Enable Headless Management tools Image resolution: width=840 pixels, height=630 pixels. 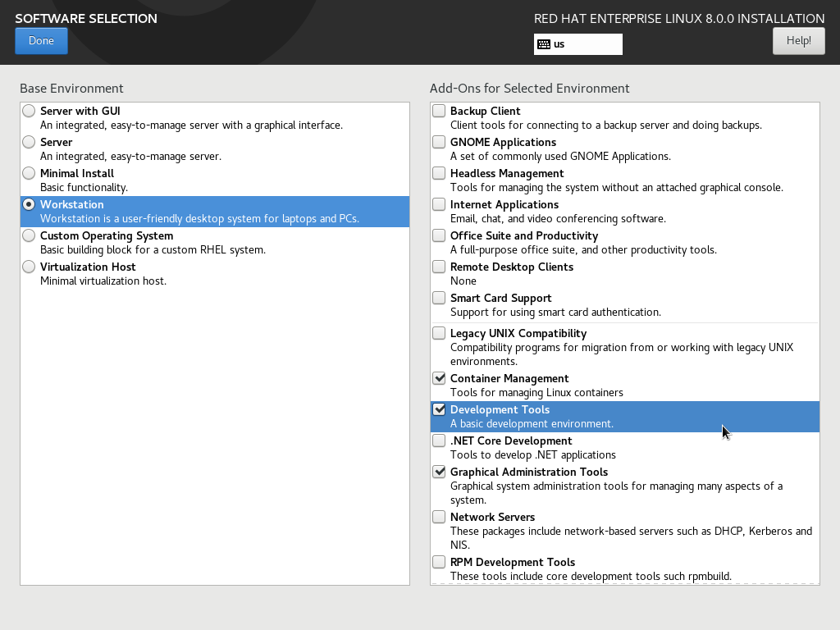coord(439,172)
